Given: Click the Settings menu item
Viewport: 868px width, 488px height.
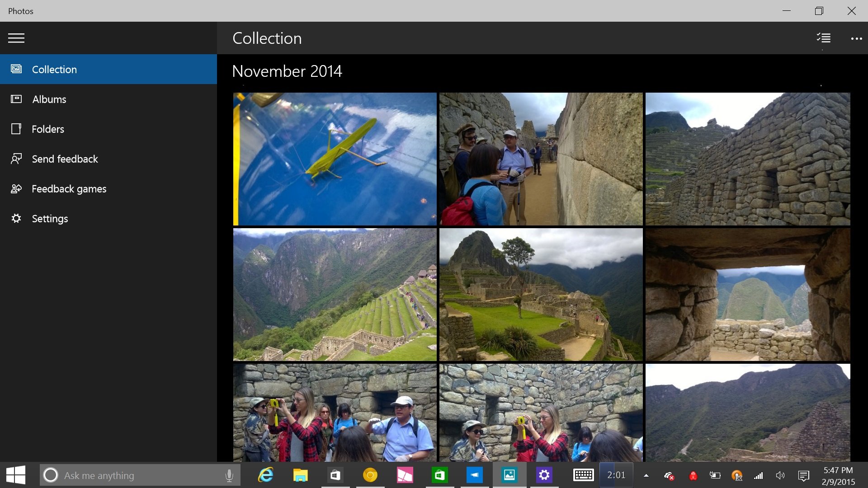Looking at the screenshot, I should [49, 218].
